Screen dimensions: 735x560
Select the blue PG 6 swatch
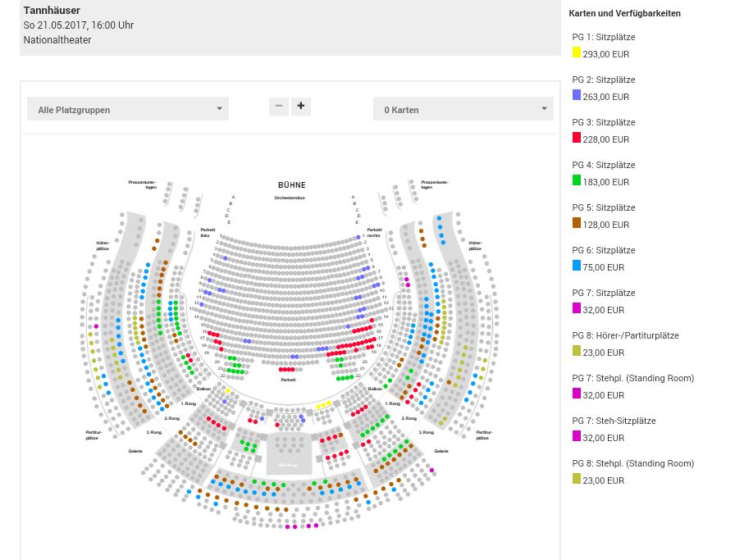577,265
